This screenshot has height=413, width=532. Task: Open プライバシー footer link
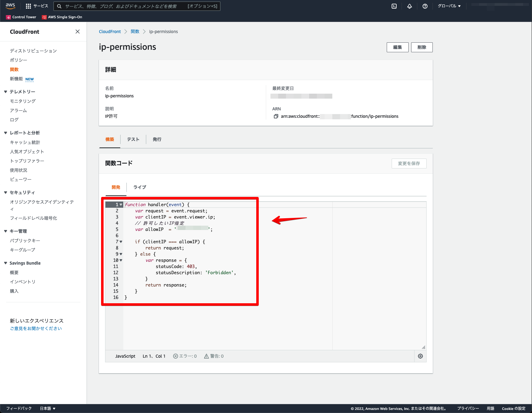click(468, 408)
